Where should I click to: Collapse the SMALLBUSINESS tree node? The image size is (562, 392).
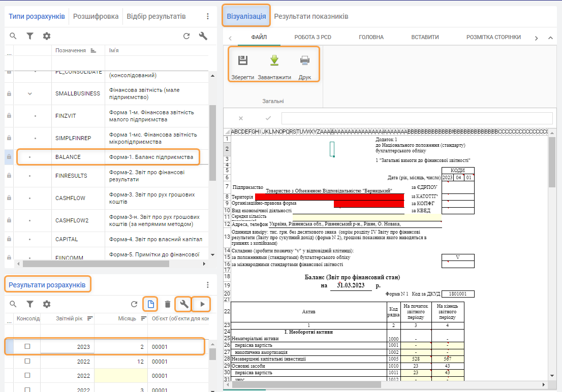click(30, 93)
